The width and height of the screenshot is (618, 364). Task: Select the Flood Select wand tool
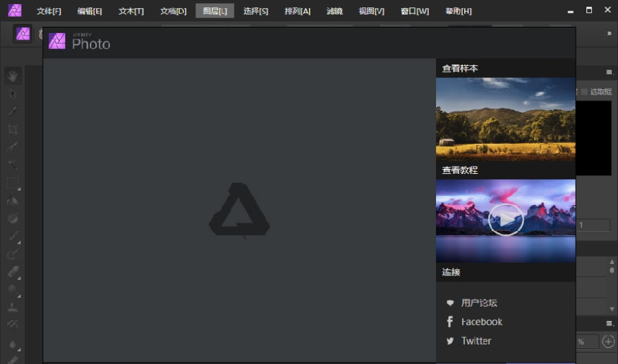13,165
